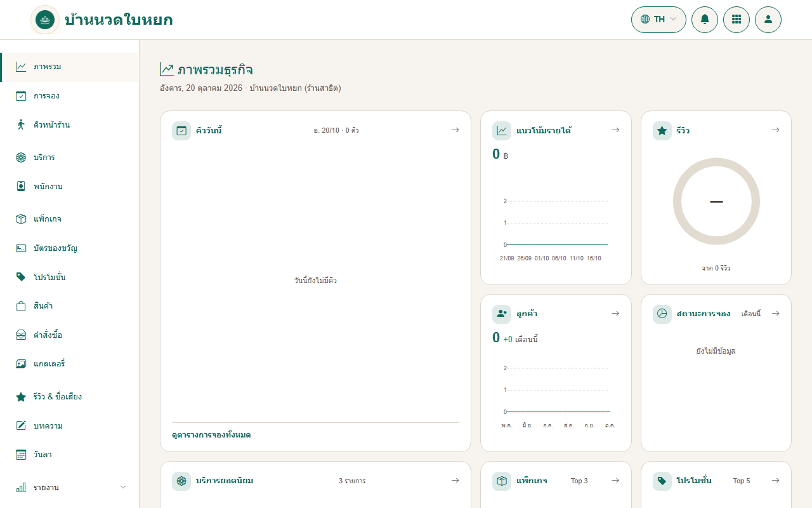
Task: Open the คิววันนี้ card arrow
Action: 455,130
